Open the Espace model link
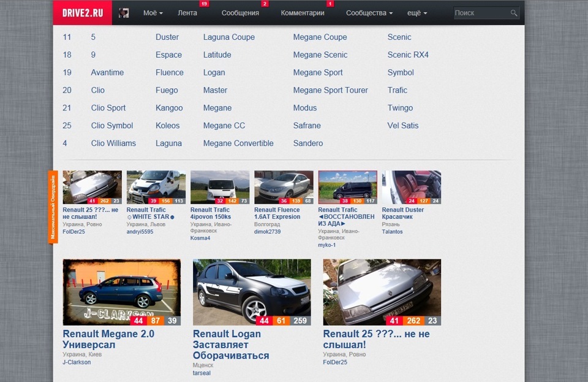Viewport: 588px width, 382px height. pos(169,55)
